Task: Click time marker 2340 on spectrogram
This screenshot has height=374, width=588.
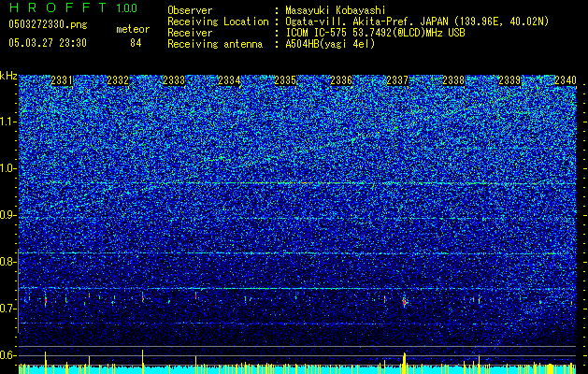Action: click(x=566, y=80)
